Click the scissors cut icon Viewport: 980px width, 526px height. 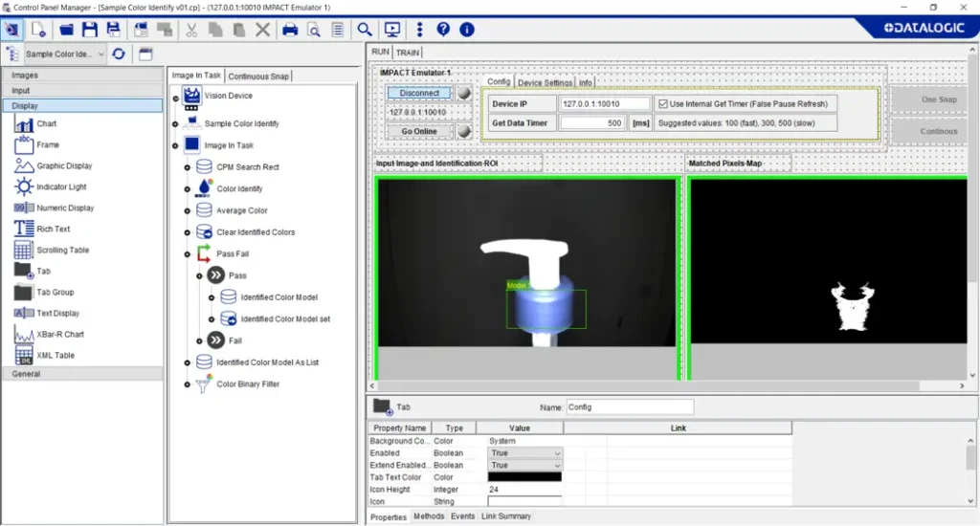pos(191,30)
